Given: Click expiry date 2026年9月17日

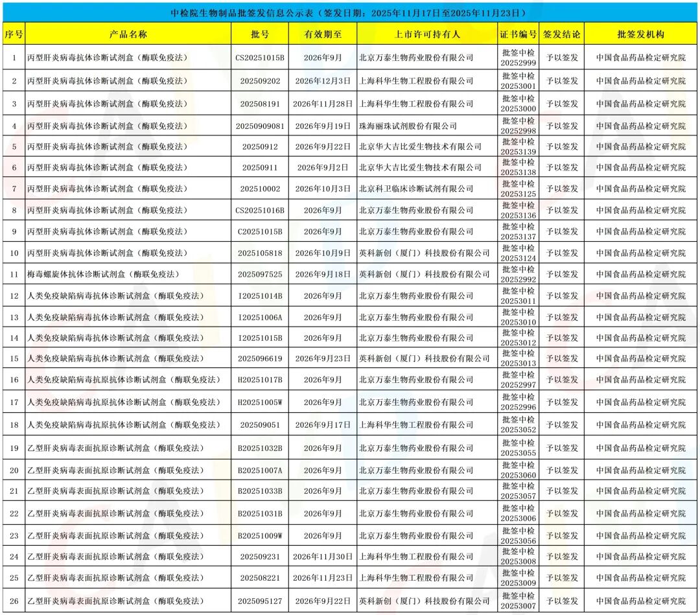Looking at the screenshot, I should coord(323,425).
